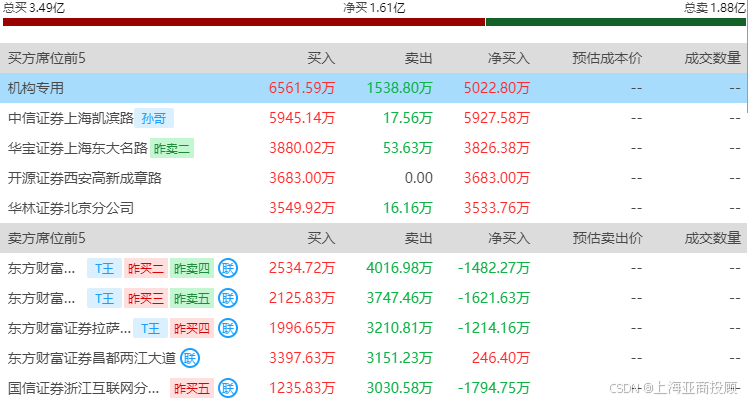The width and height of the screenshot is (748, 401).
Task: Click the 3533.76万 net buy value
Action: coord(497,208)
